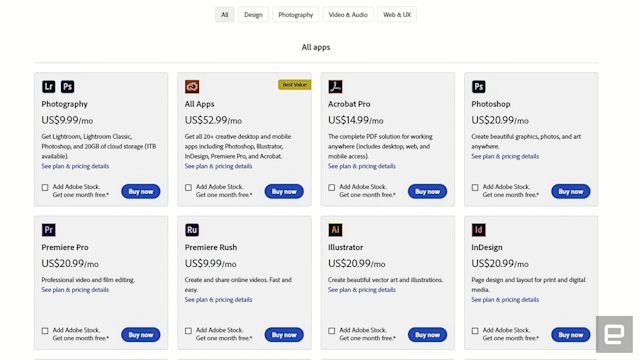Buy now InDesign
The image size is (640, 360).
[x=571, y=335]
